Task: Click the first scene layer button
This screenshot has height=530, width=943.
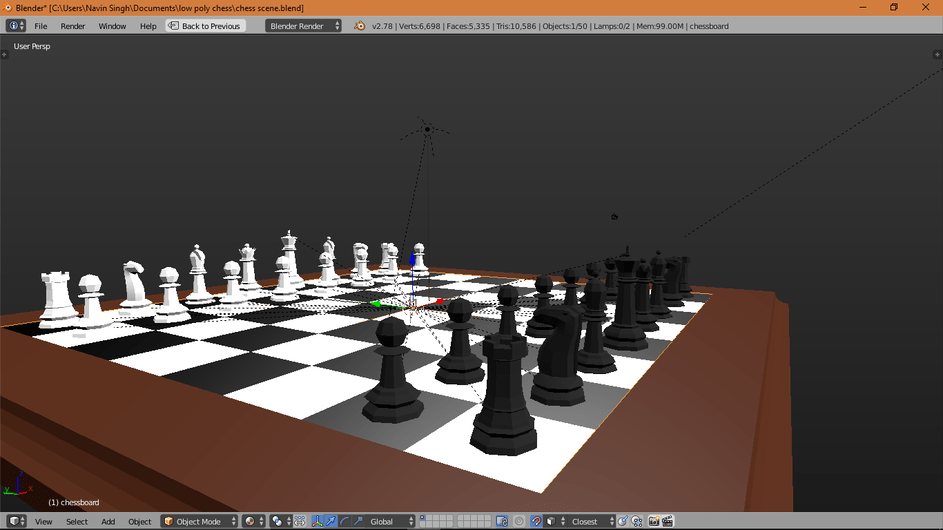Action: click(x=422, y=517)
